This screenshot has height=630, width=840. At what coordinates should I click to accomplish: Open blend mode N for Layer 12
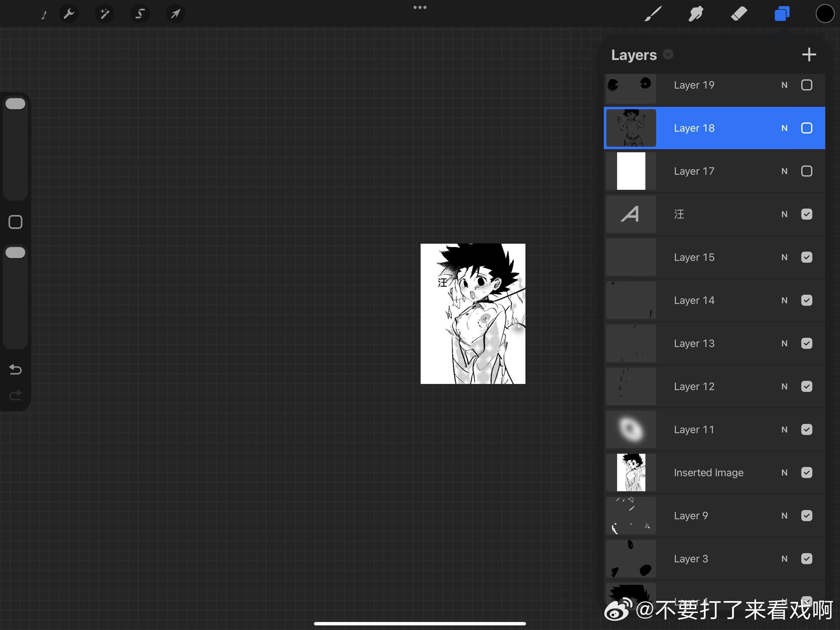[x=784, y=386]
